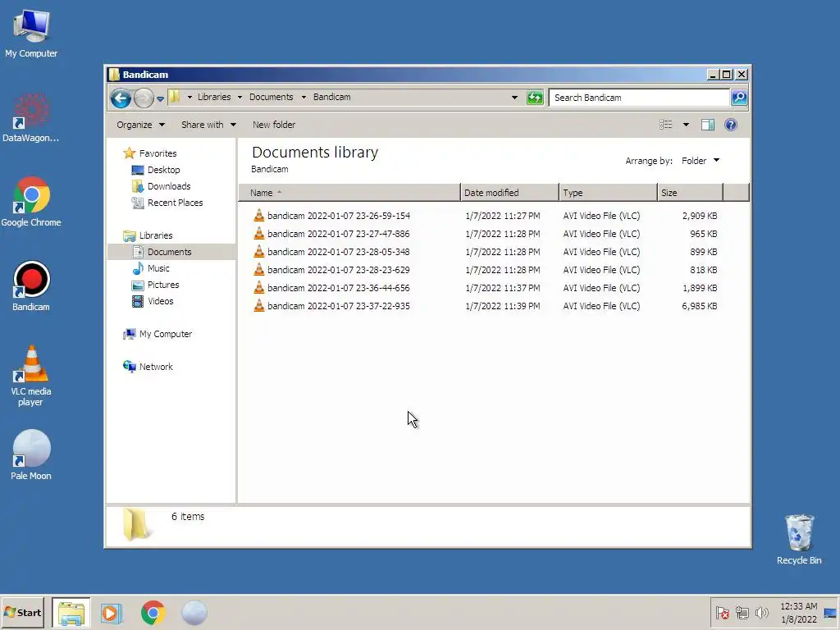
Task: Select file bandicam 2022-01-07 23-28-23-629
Action: 339,270
